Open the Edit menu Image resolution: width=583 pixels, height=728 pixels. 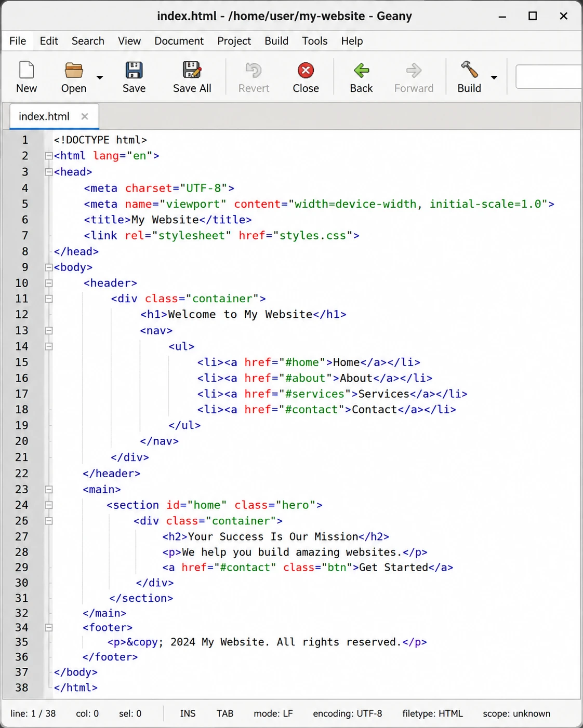click(49, 41)
